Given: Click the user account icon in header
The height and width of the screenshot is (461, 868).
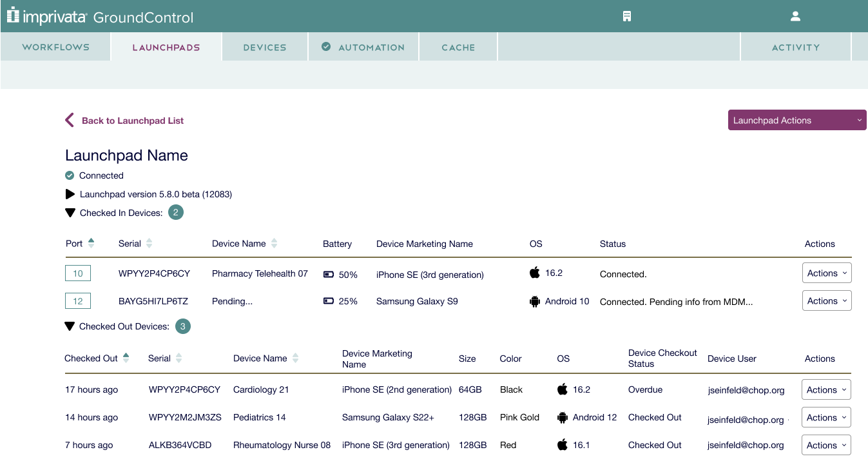Looking at the screenshot, I should click(795, 15).
